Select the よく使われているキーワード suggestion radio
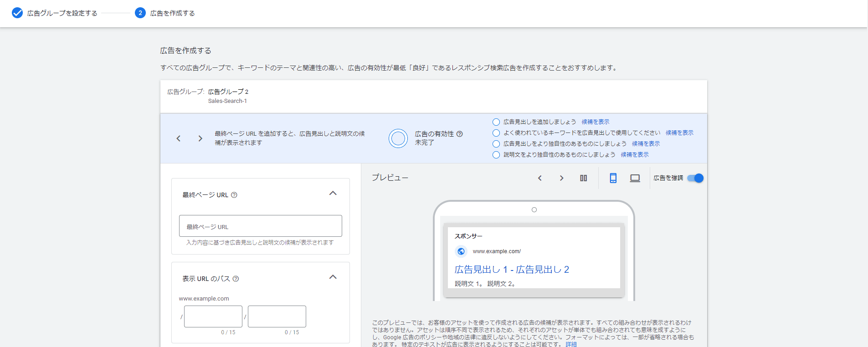868x347 pixels. 496,133
